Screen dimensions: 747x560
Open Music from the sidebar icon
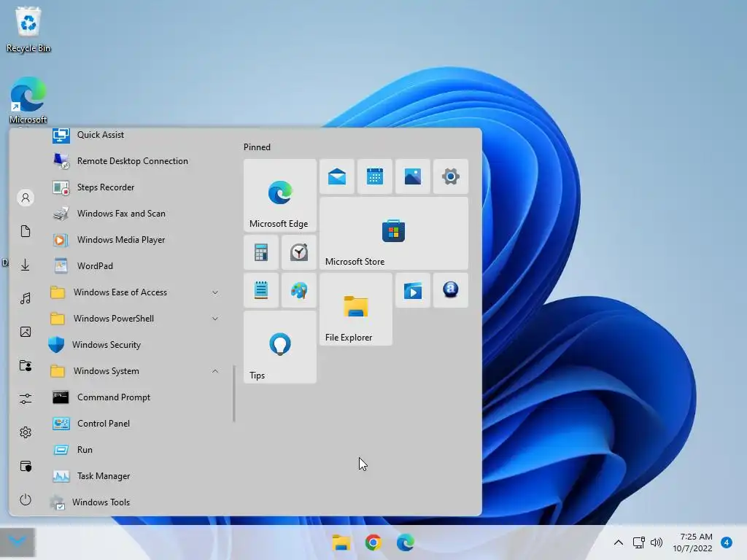(x=26, y=298)
